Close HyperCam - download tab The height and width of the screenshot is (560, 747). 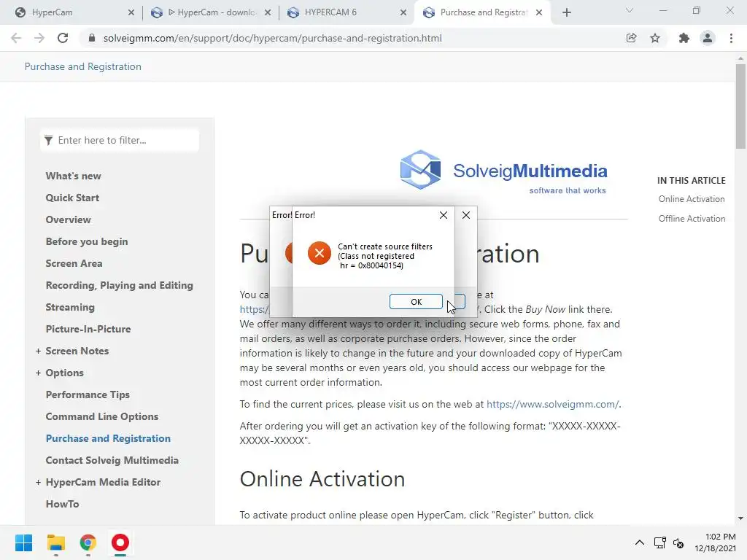(x=268, y=12)
